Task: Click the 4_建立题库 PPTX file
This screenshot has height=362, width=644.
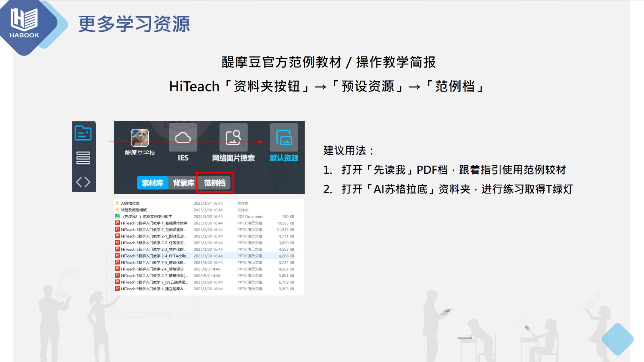Action: [154, 289]
